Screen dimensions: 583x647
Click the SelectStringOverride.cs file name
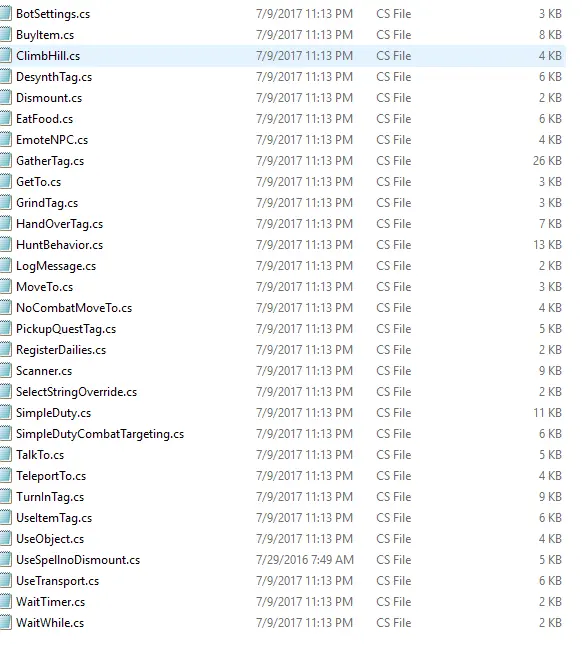tap(76, 392)
